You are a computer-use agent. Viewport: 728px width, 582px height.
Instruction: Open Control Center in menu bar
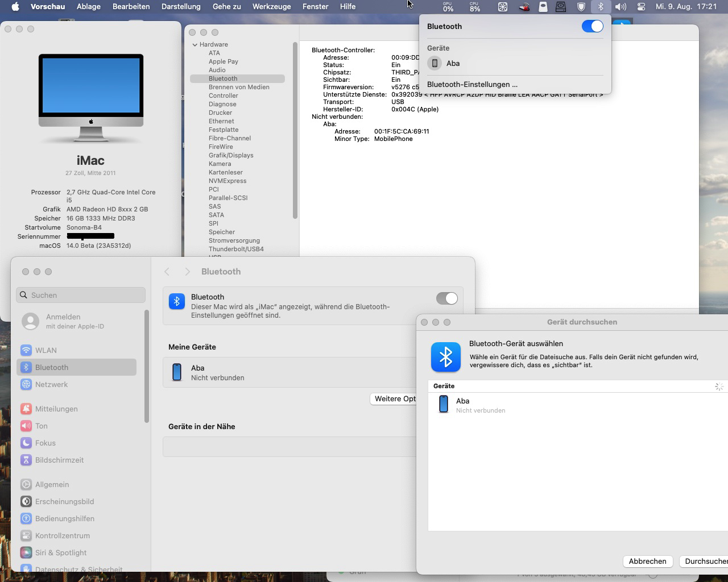pyautogui.click(x=641, y=7)
